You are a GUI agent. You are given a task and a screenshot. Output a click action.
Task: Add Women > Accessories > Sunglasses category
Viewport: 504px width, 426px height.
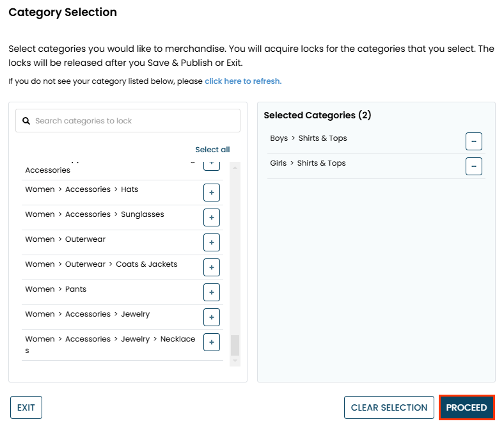[x=212, y=217]
